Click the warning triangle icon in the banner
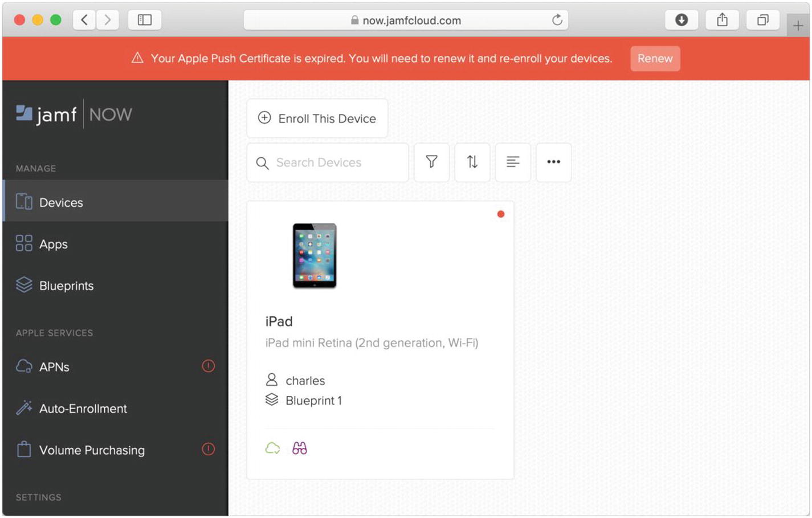The height and width of the screenshot is (518, 812). point(137,58)
